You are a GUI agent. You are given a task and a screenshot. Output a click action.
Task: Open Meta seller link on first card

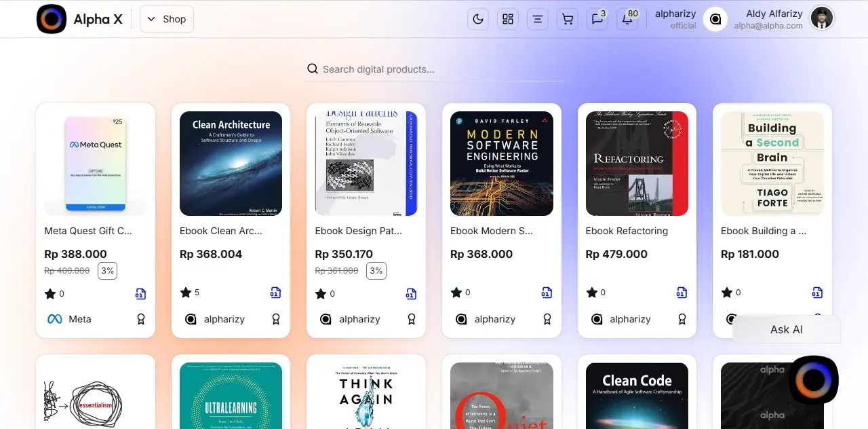point(69,319)
